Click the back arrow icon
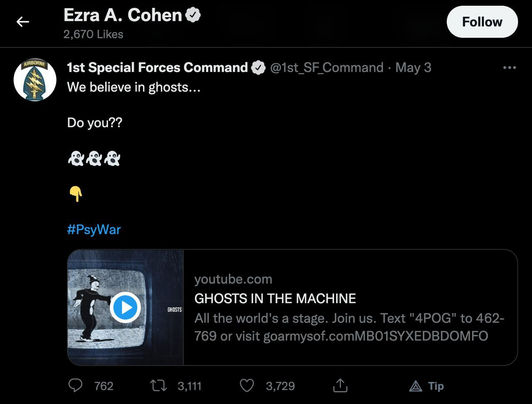This screenshot has width=532, height=404. 22,22
